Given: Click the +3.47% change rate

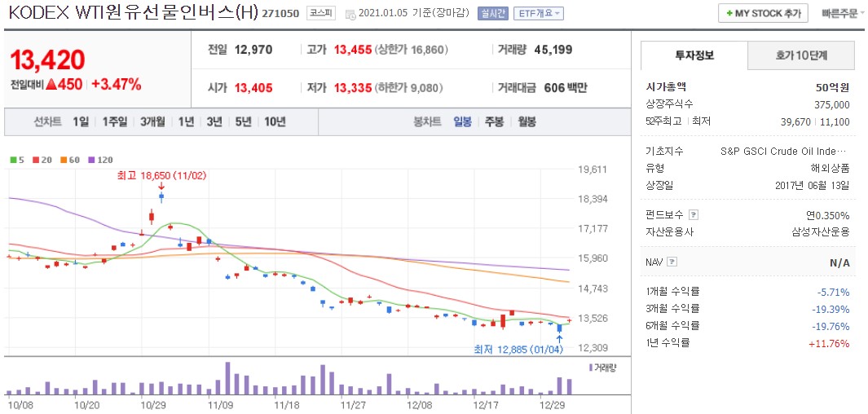Looking at the screenshot, I should pyautogui.click(x=117, y=85).
